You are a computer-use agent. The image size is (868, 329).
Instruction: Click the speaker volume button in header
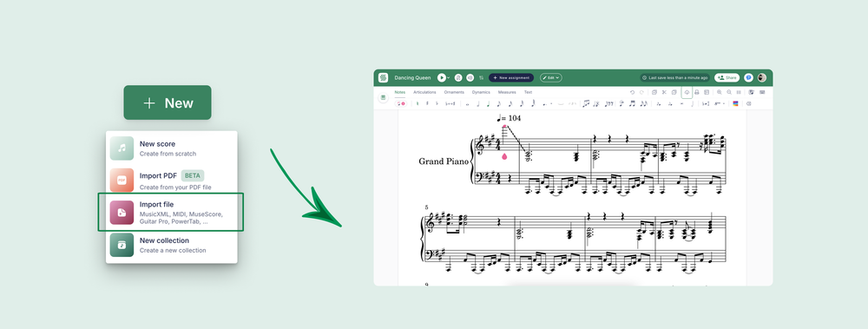click(x=470, y=77)
